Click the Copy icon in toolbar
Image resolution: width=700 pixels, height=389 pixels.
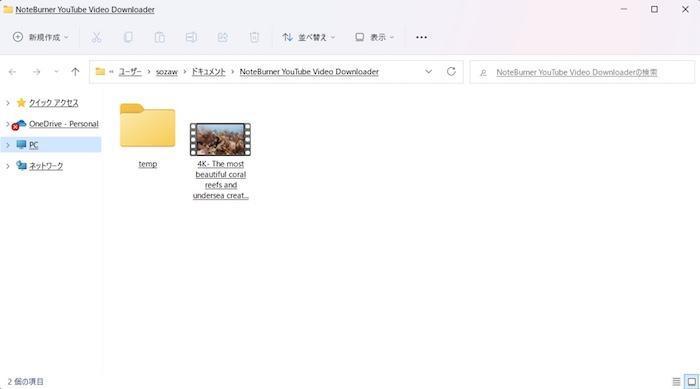pos(128,38)
